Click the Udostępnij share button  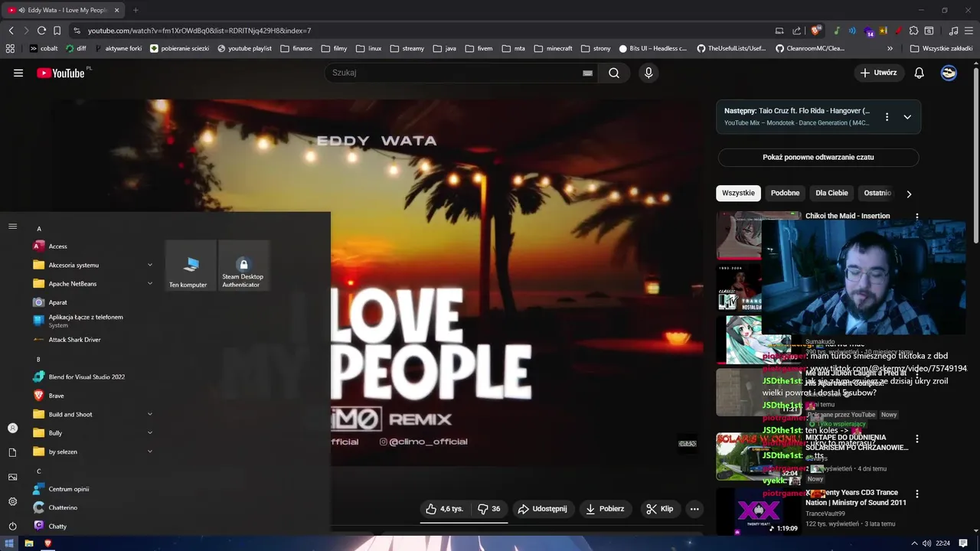(542, 509)
